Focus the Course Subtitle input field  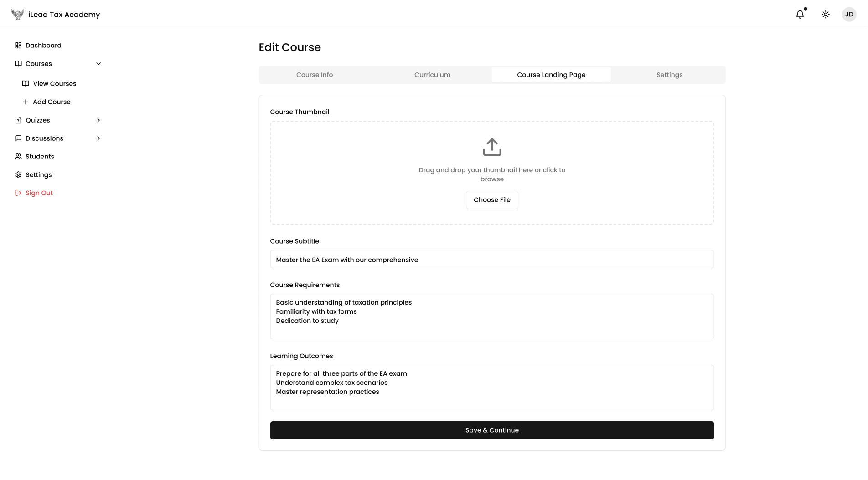pos(492,260)
